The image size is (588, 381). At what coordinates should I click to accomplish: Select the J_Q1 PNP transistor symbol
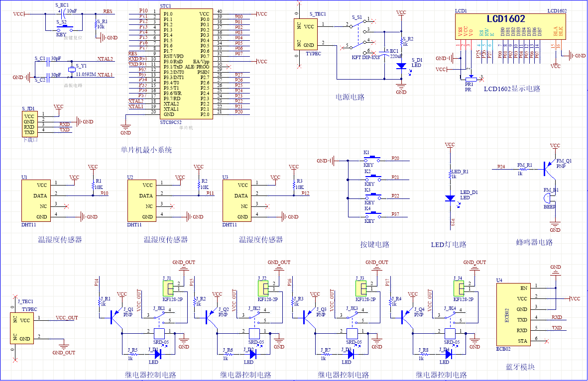[116, 316]
